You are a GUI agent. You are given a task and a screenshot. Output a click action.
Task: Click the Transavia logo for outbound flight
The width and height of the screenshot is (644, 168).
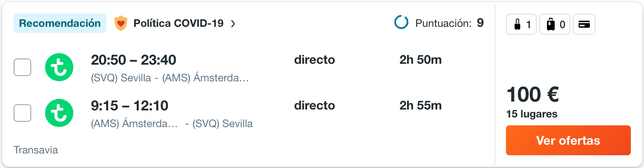[59, 68]
